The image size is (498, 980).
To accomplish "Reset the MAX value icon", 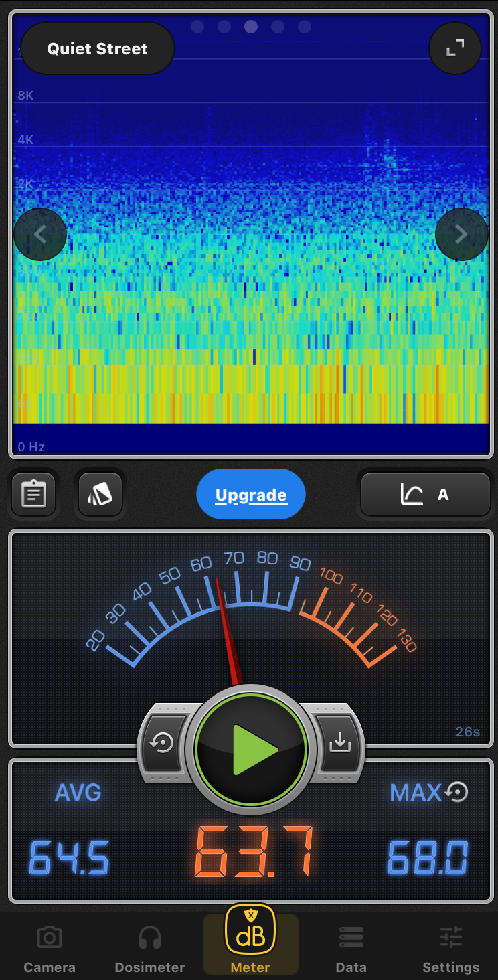I will pos(457,793).
